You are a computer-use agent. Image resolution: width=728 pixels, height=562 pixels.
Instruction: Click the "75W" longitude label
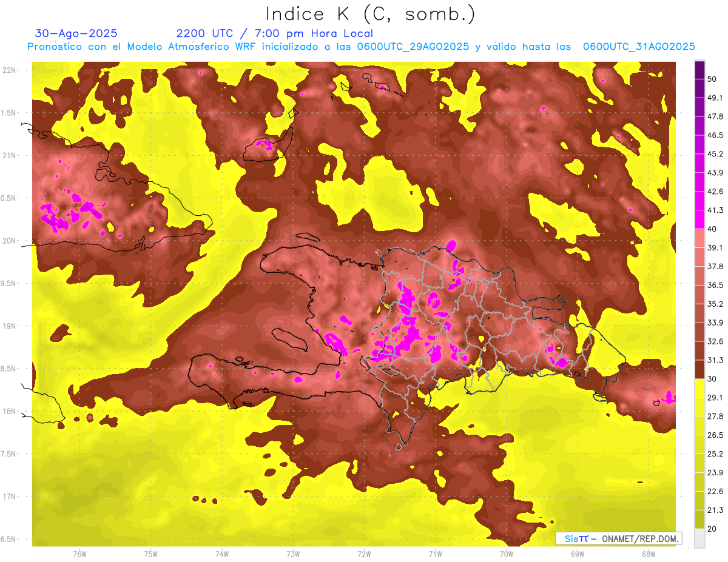[151, 554]
